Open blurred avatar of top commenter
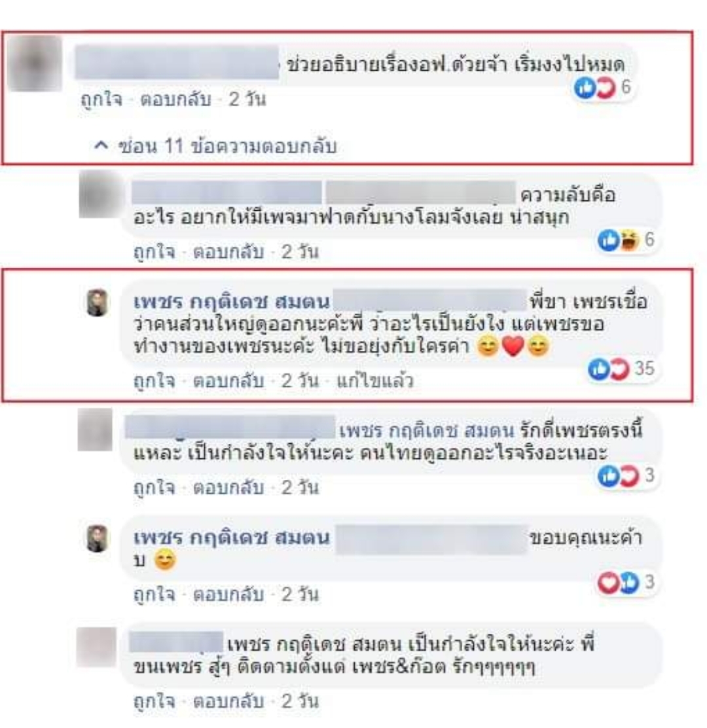 35,64
